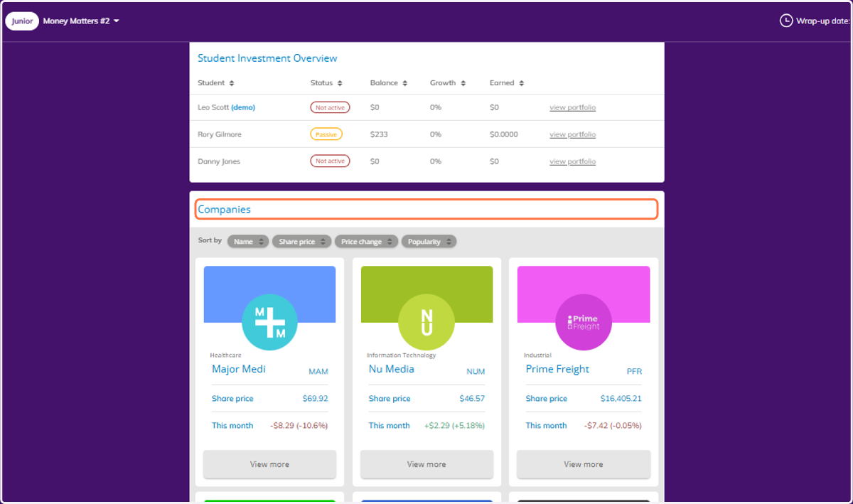
Task: Select the Danny Jones student name
Action: pos(219,161)
